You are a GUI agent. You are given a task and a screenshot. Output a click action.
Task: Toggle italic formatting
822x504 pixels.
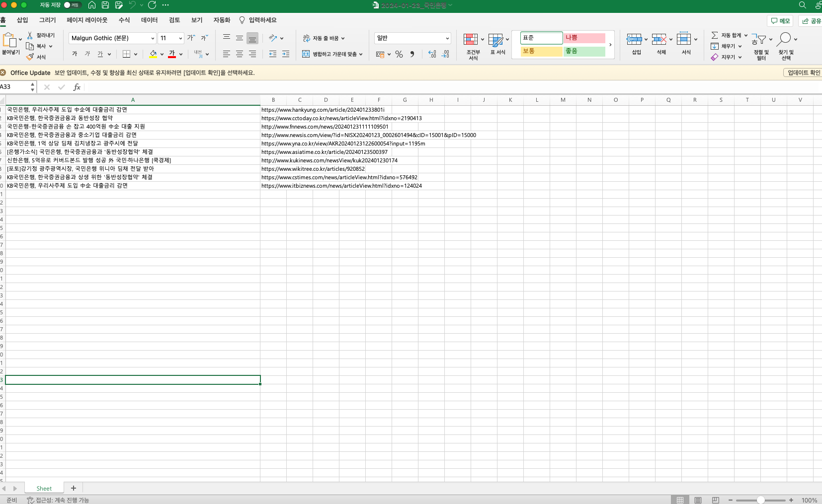click(87, 54)
